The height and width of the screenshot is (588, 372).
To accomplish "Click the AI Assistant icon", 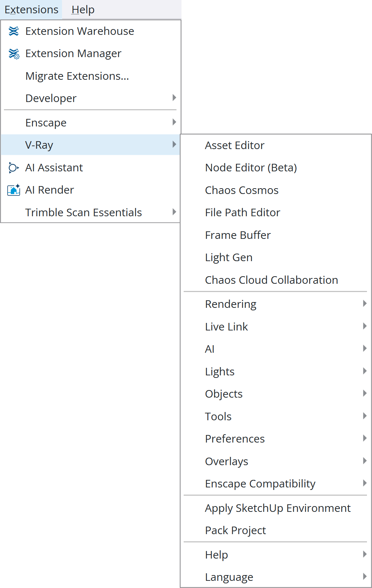I will coord(14,168).
